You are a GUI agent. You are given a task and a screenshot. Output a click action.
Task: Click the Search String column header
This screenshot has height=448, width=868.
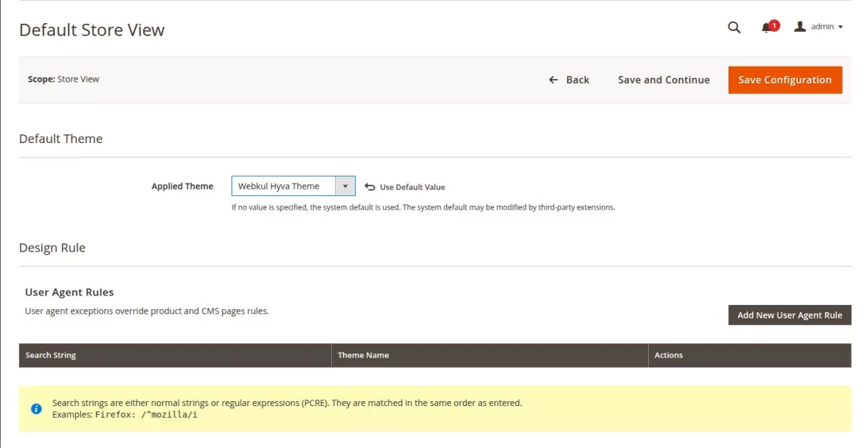pos(51,355)
